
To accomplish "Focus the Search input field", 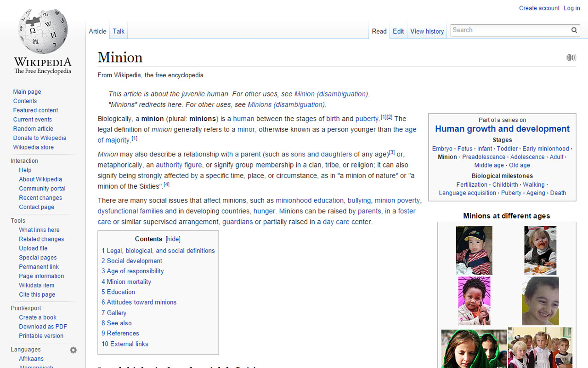I will coord(510,30).
